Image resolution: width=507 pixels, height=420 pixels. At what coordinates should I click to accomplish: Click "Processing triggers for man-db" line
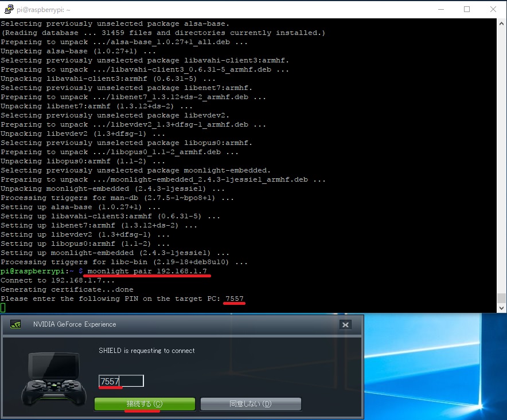point(117,198)
